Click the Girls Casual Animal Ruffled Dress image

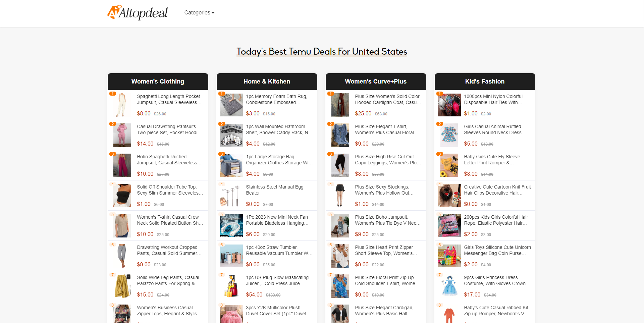click(x=449, y=135)
